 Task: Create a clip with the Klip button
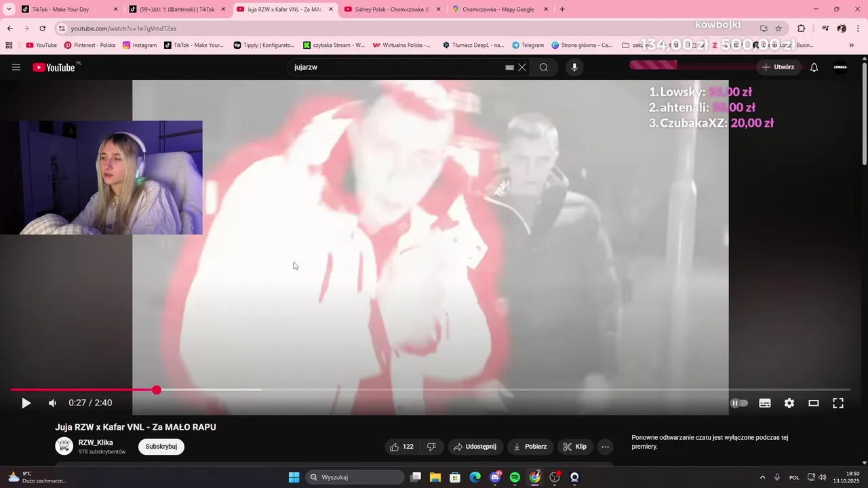575,447
